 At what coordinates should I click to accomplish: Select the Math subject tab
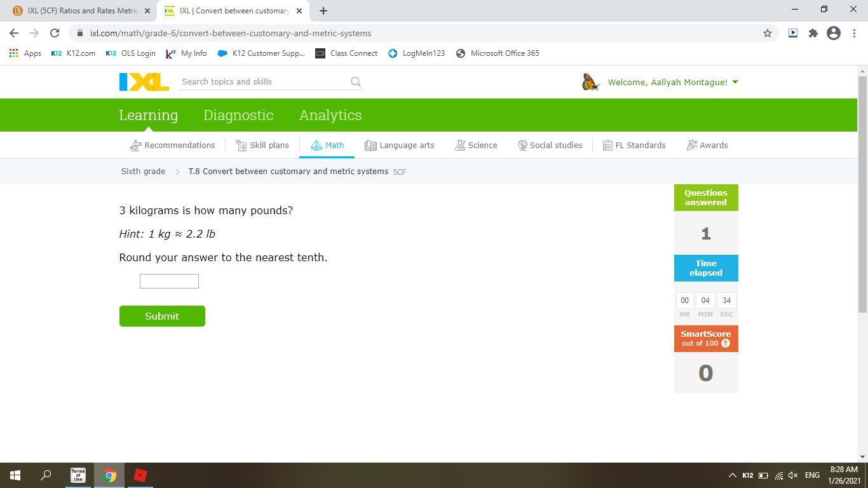click(x=327, y=146)
